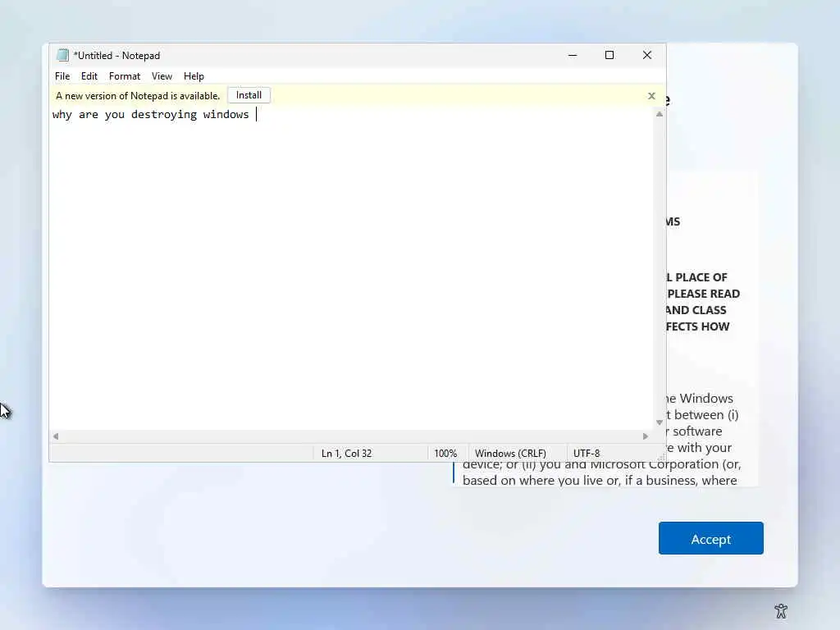Dismiss the Notepad update notification bar
The width and height of the screenshot is (840, 630).
click(651, 96)
